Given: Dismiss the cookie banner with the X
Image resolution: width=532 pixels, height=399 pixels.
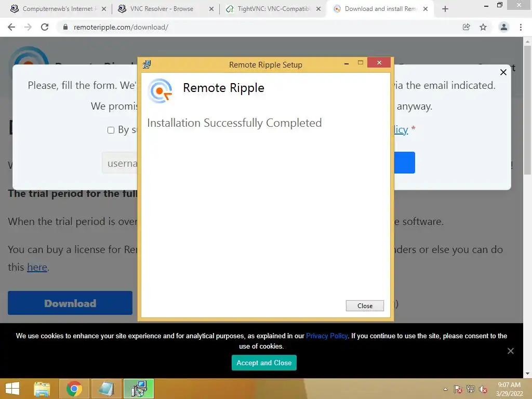Looking at the screenshot, I should pos(511,351).
